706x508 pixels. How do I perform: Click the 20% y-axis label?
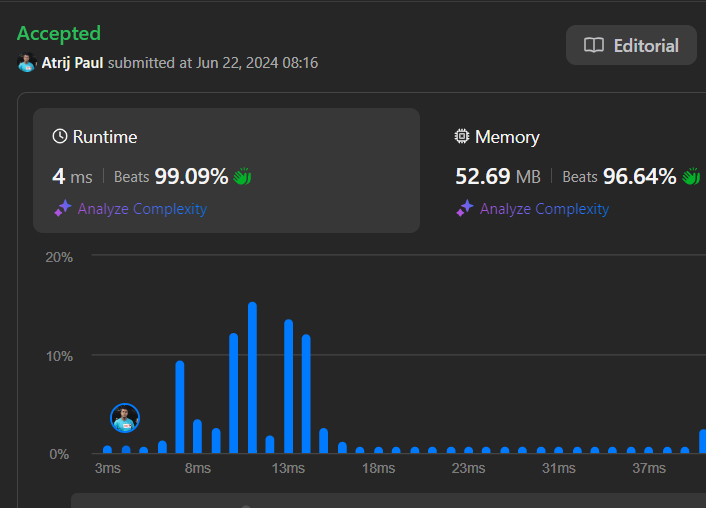click(59, 257)
